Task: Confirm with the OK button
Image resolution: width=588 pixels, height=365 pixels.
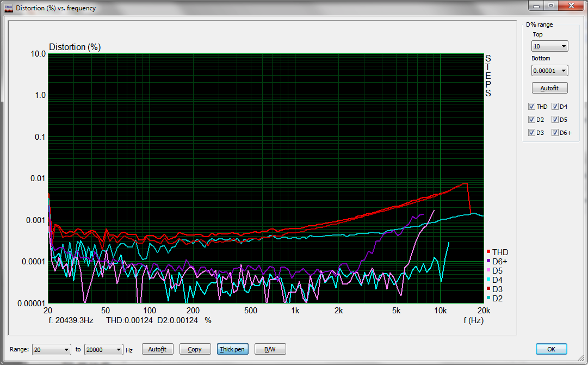Action: coord(551,349)
